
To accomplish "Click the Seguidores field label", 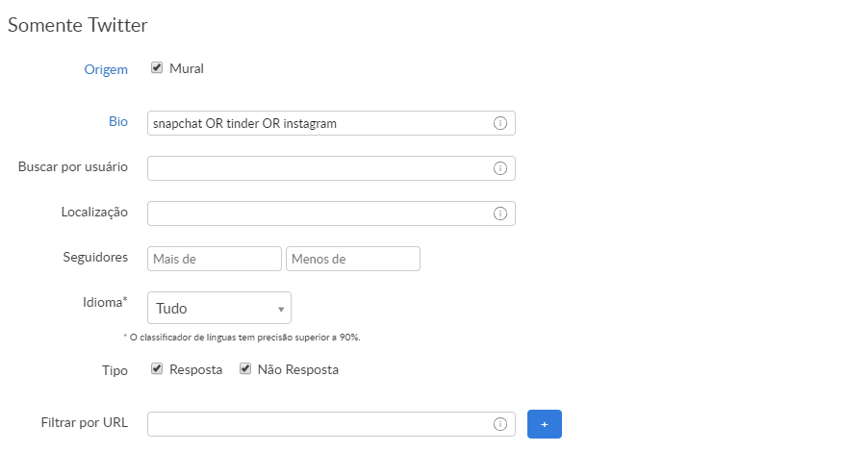I will point(94,257).
